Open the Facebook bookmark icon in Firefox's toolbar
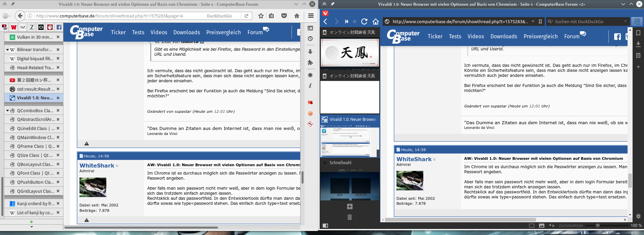 coord(59,27)
